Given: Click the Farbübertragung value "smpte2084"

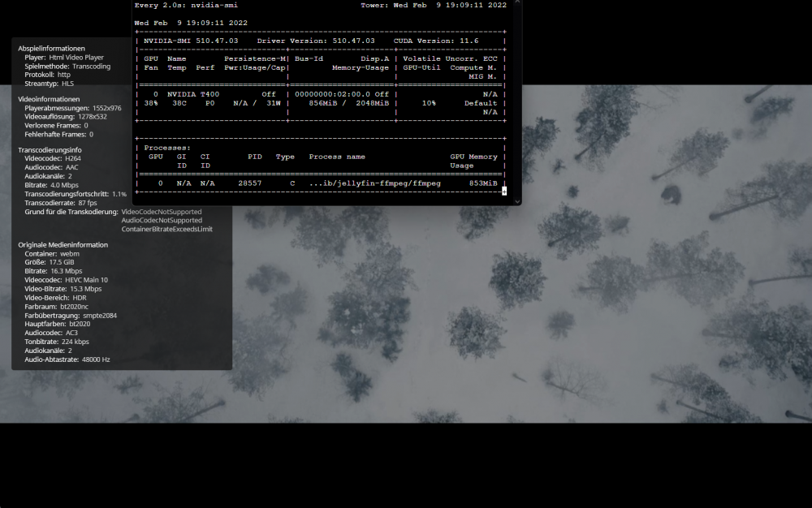Looking at the screenshot, I should [x=100, y=315].
